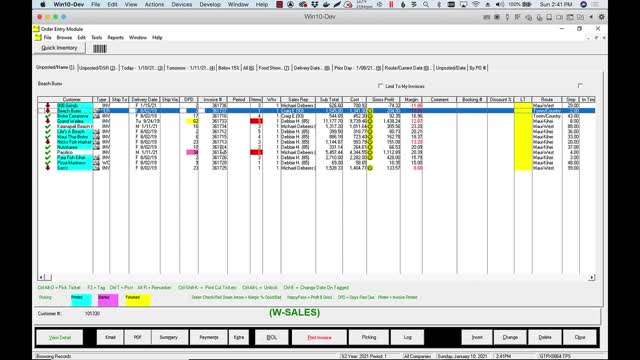Click horizontal scrollbar left arrow
Image resolution: width=640 pixels, height=360 pixels.
tap(41, 278)
